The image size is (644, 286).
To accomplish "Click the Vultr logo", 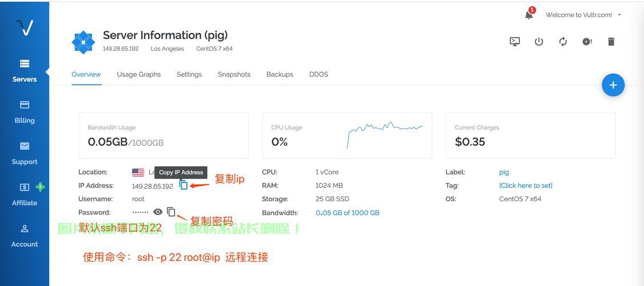I will [x=25, y=27].
